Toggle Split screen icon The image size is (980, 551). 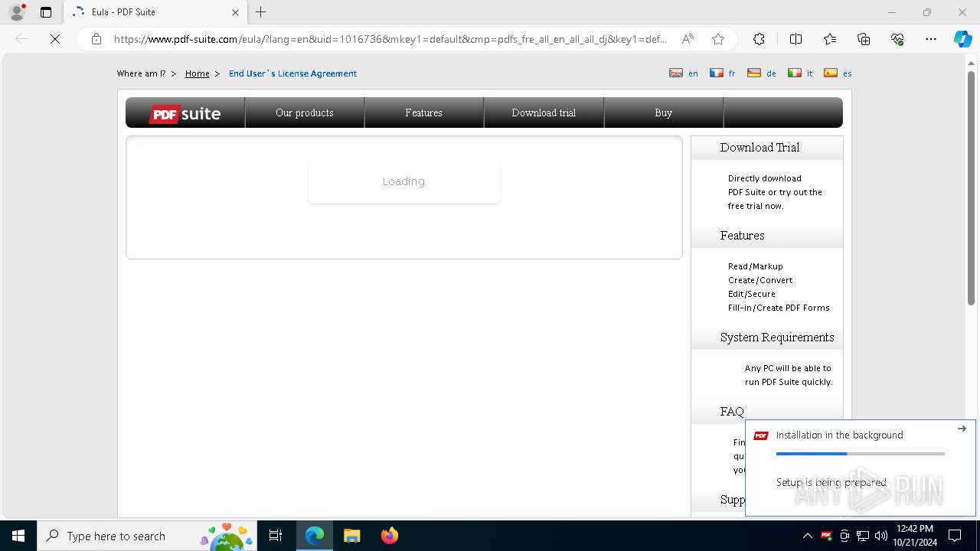pos(795,39)
